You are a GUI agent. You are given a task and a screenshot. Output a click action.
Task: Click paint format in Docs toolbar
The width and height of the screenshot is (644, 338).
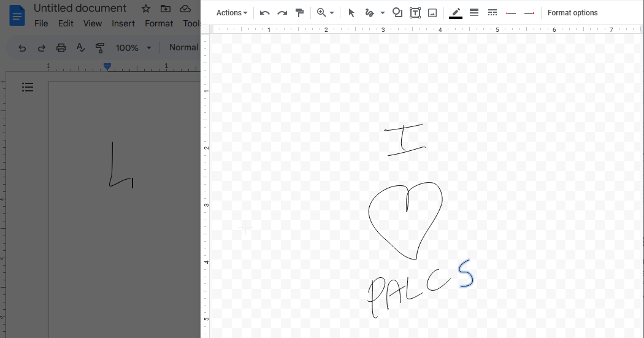(100, 48)
